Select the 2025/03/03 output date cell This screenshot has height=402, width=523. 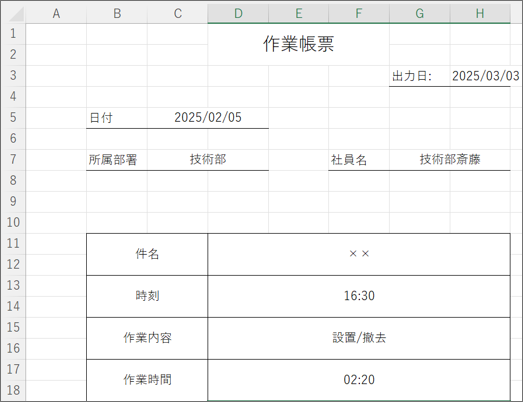pos(480,76)
